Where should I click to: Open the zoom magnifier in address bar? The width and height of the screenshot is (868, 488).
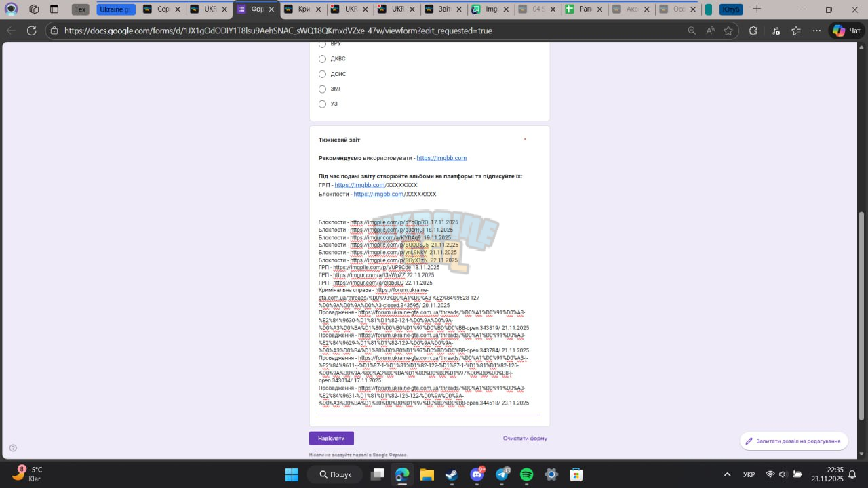coord(692,30)
